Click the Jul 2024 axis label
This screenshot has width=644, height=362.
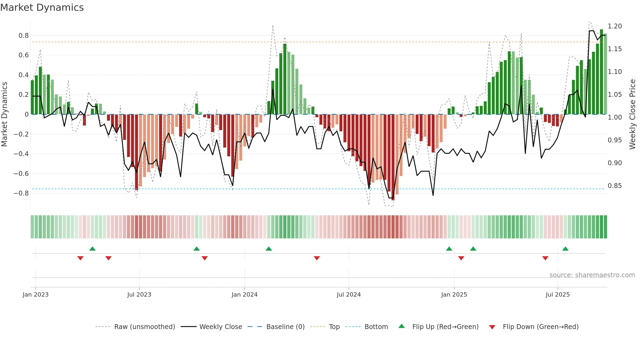(349, 294)
